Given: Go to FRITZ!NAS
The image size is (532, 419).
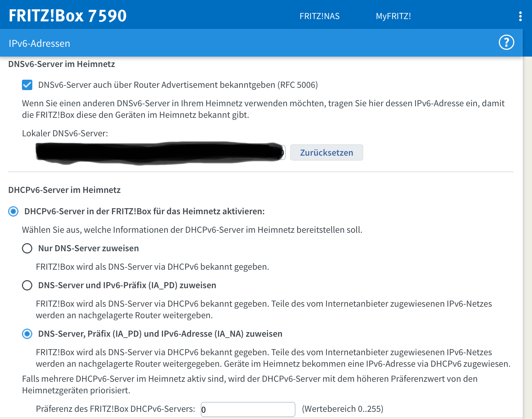Looking at the screenshot, I should point(319,16).
